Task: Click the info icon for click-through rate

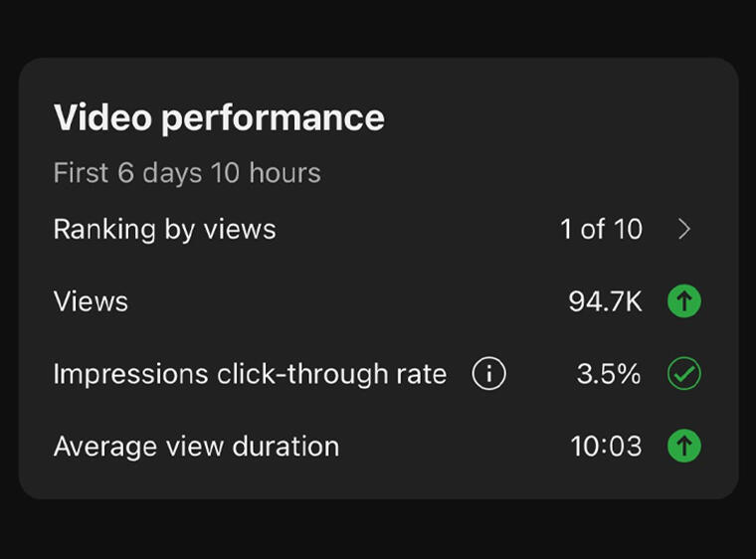Action: (x=488, y=374)
